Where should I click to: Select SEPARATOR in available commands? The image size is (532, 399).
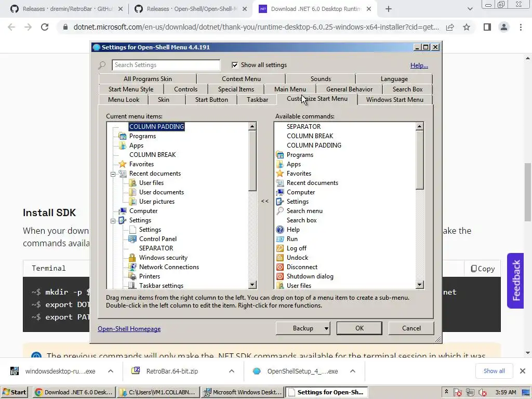(303, 127)
